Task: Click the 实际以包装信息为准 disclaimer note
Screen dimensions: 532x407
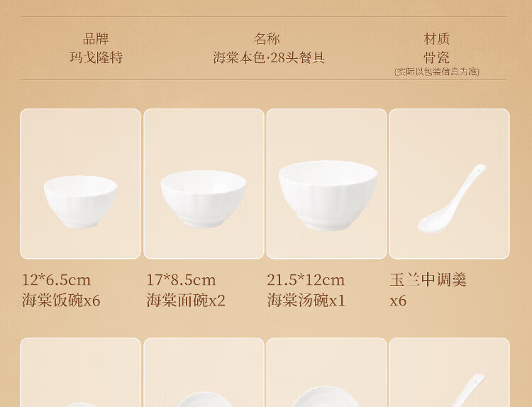Action: [437, 72]
